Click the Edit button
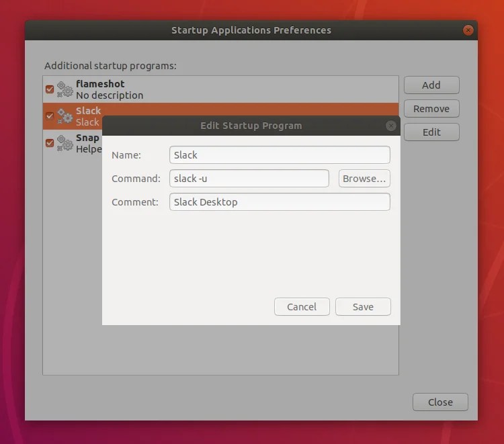This screenshot has height=444, width=504. pos(431,132)
